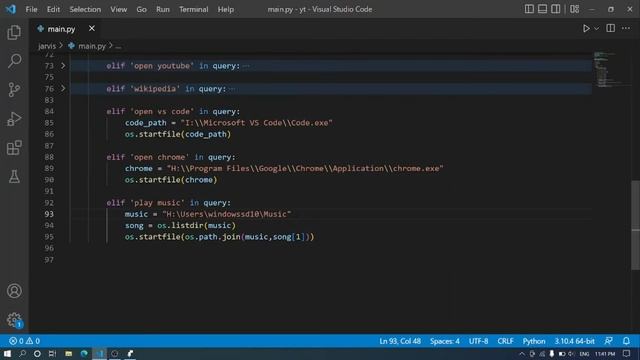Open the File menu
The height and width of the screenshot is (360, 640).
tap(31, 9)
